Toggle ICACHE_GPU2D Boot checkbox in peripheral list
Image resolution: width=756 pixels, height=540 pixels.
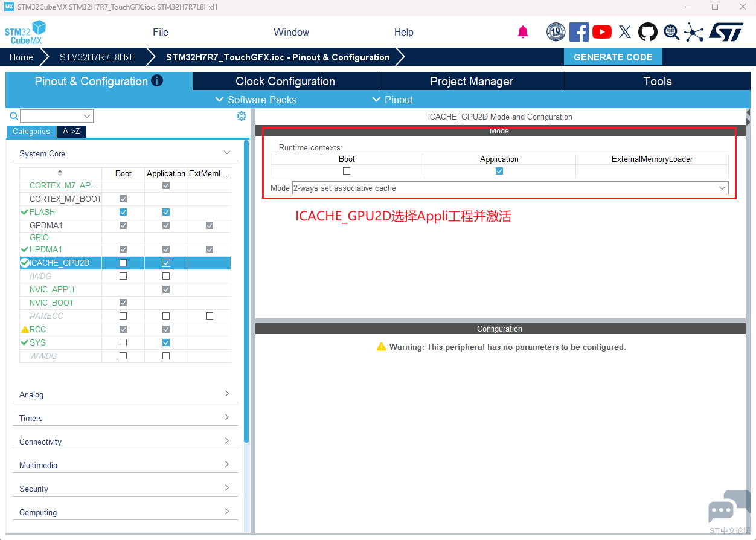click(123, 263)
